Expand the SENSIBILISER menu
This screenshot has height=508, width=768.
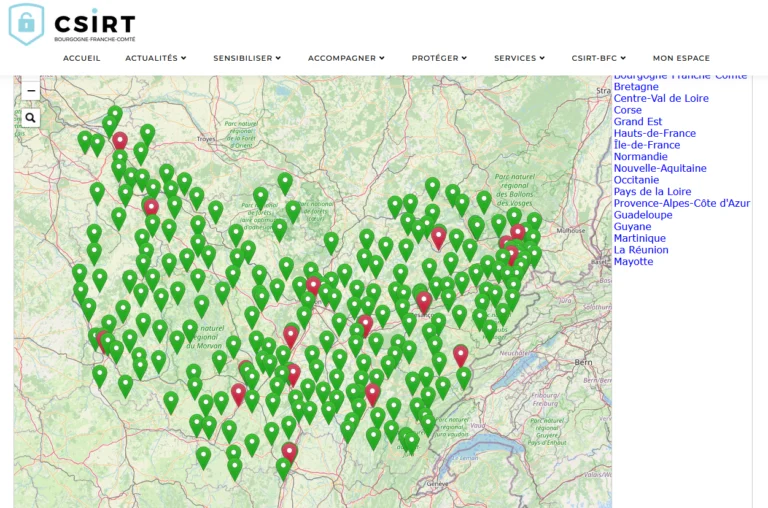point(247,58)
